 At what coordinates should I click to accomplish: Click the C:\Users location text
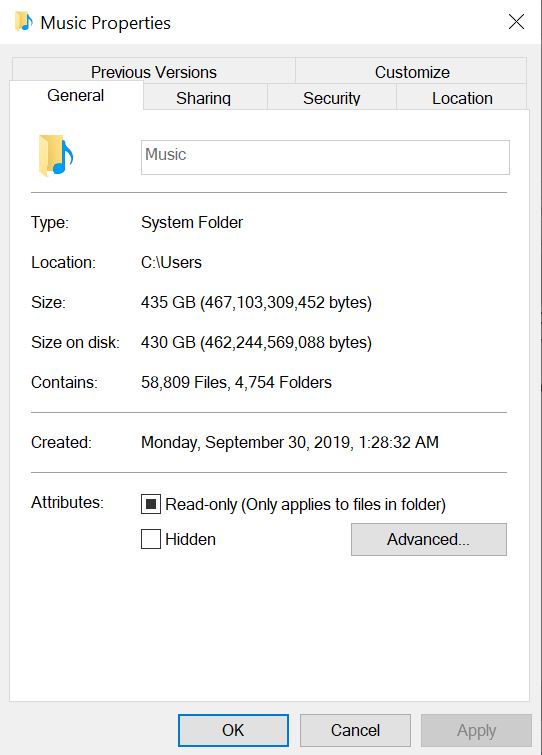pyautogui.click(x=171, y=262)
